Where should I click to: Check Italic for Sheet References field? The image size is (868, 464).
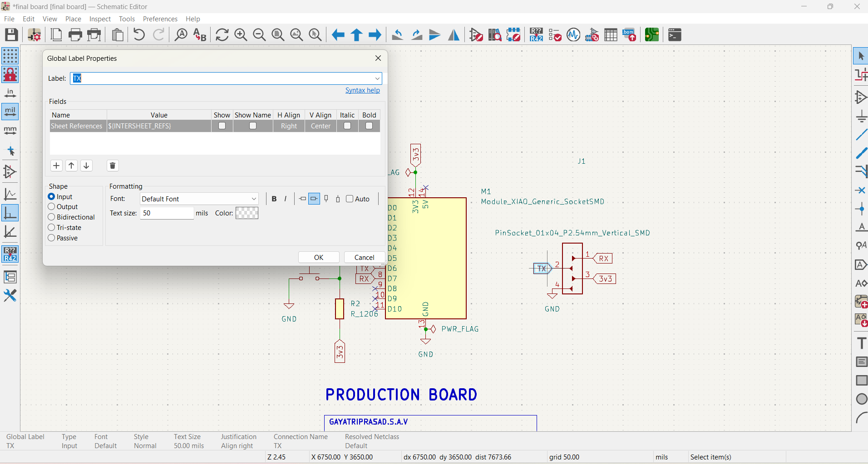click(347, 126)
